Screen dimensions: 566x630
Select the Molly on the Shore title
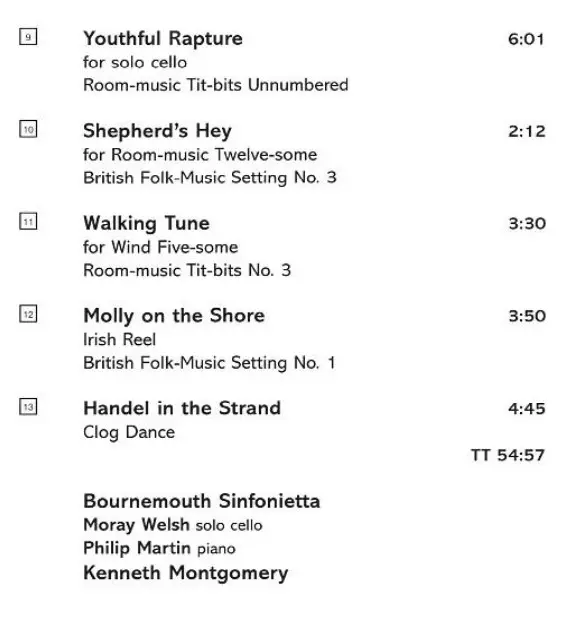174,316
